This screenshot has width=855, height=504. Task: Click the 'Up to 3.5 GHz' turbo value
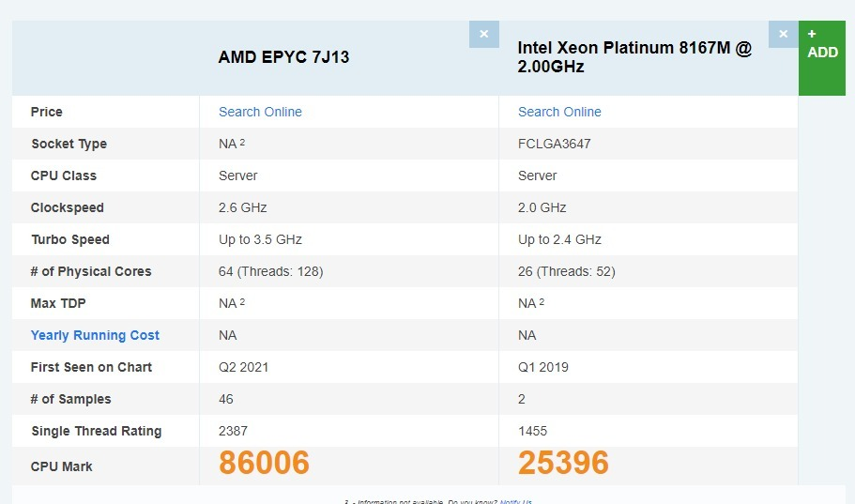click(x=260, y=239)
